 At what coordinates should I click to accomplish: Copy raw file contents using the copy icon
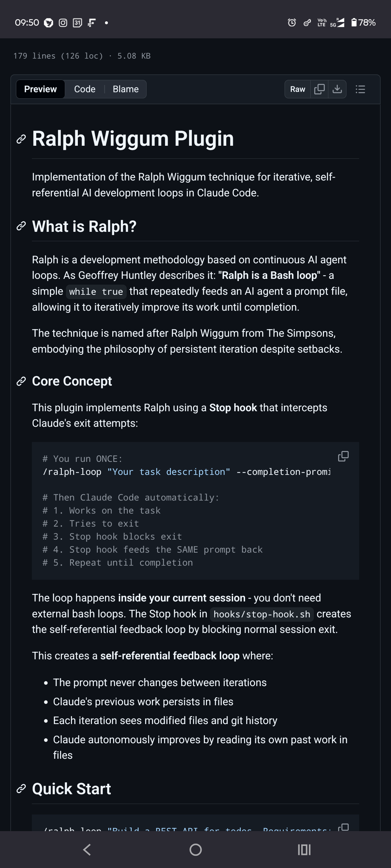tap(319, 89)
